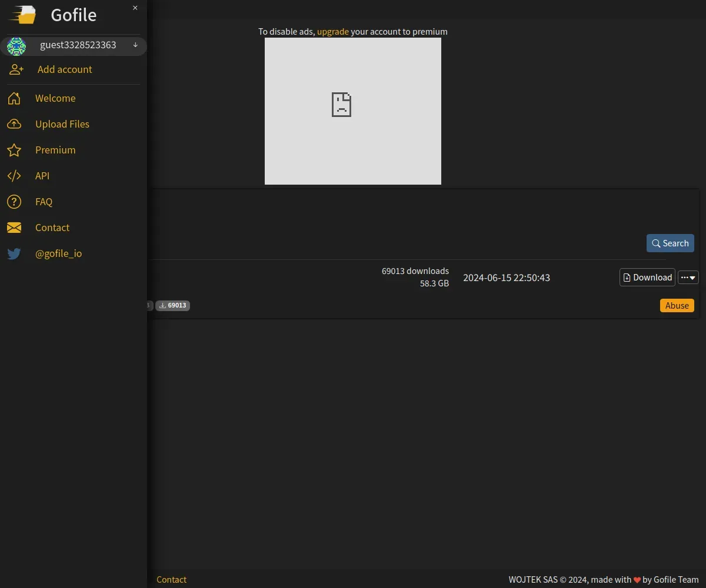Open the @gofile_io Twitter link
Image resolution: width=706 pixels, height=588 pixels.
(59, 253)
